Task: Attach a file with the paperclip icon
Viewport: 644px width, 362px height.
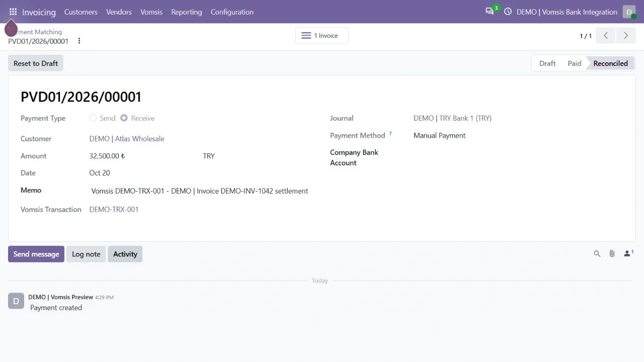Action: 612,254
